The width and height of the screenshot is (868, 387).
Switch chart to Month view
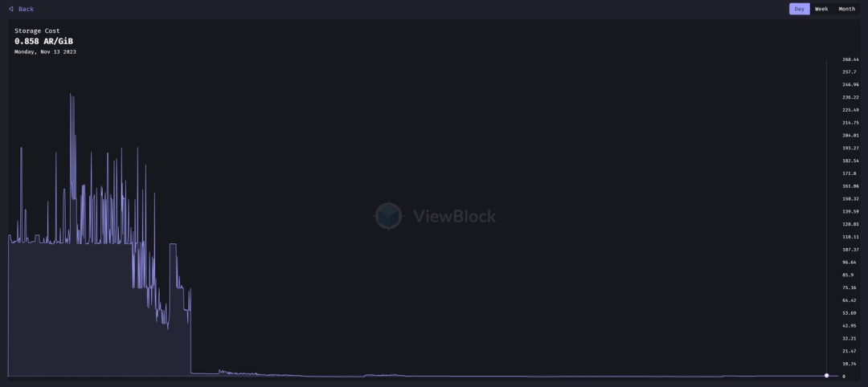click(x=846, y=9)
